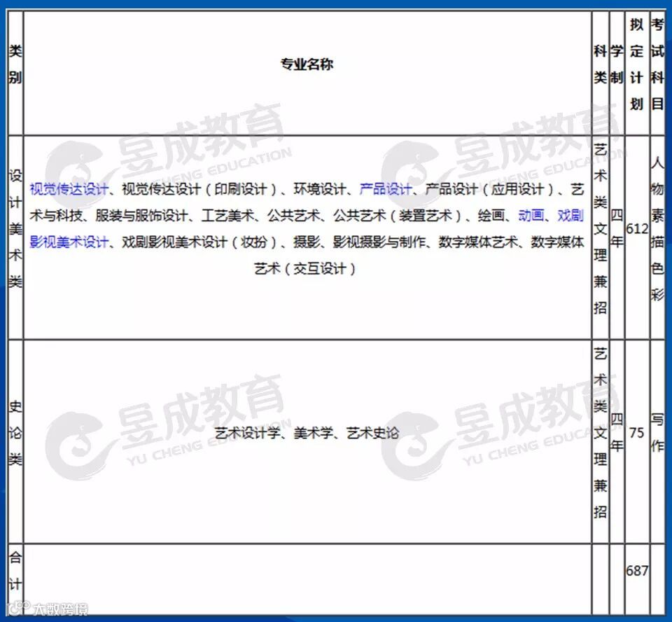Click 艺术类文理兼招 in the 设计美术类 row
This screenshot has width=672, height=622.
tap(600, 228)
